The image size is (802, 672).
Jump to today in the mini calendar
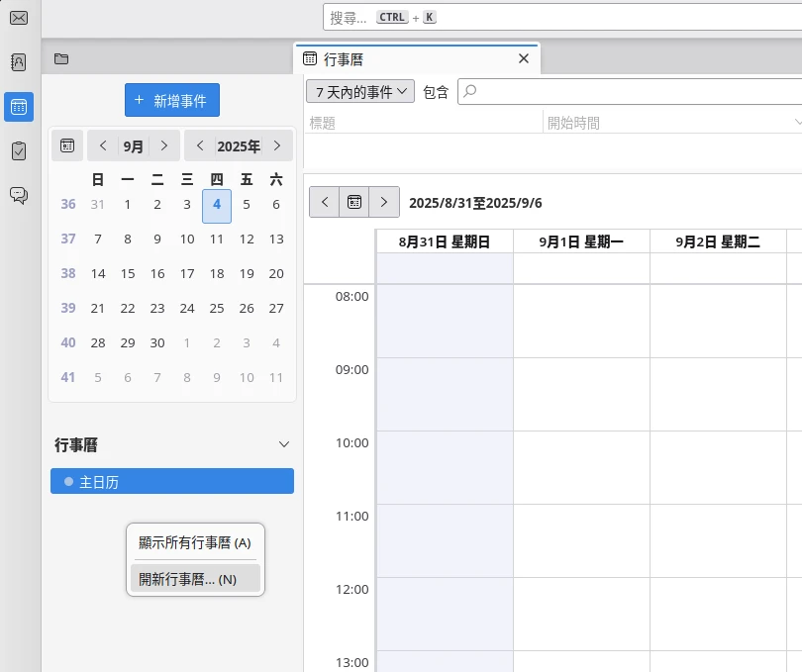pos(67,145)
